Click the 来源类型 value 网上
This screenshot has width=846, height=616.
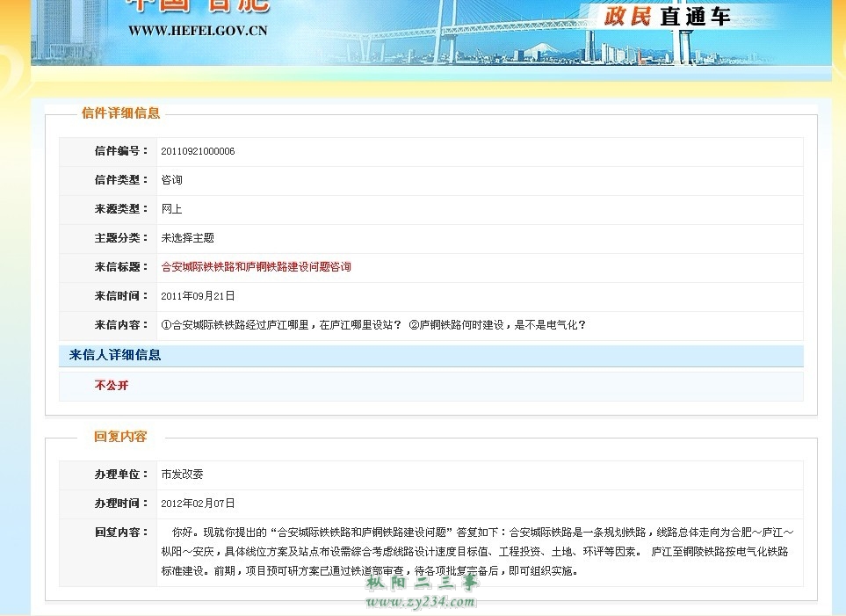coord(171,209)
